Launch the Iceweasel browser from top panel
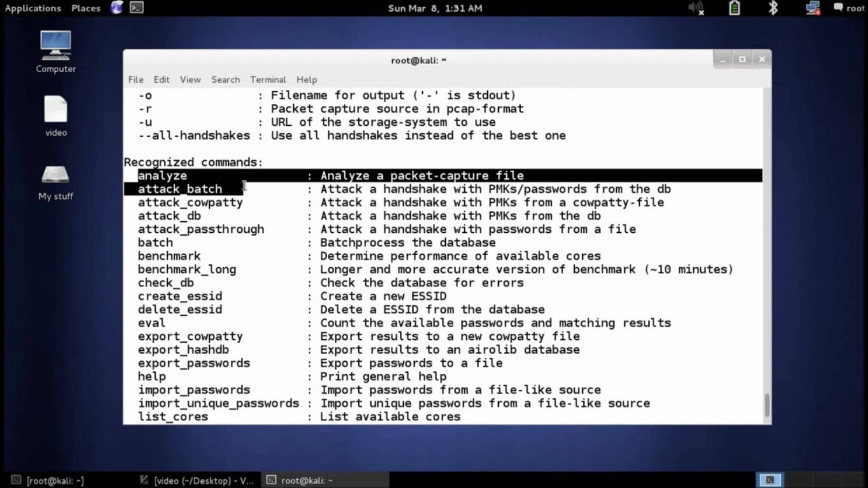Screen dimensions: 868x488 [x=117, y=8]
